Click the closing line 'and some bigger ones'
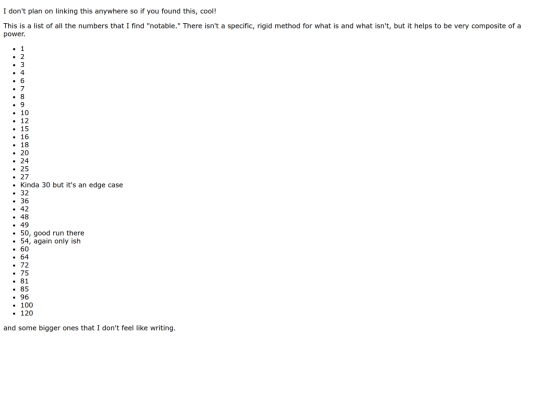 [89, 328]
